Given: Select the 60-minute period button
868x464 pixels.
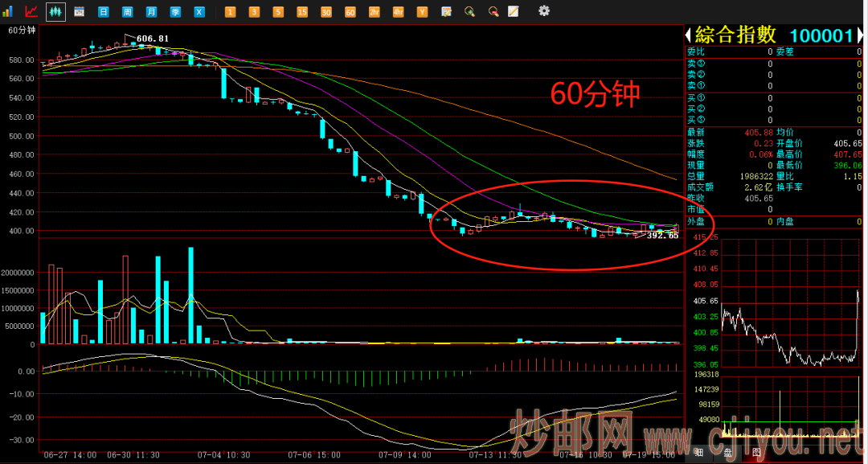Looking at the screenshot, I should click(350, 11).
